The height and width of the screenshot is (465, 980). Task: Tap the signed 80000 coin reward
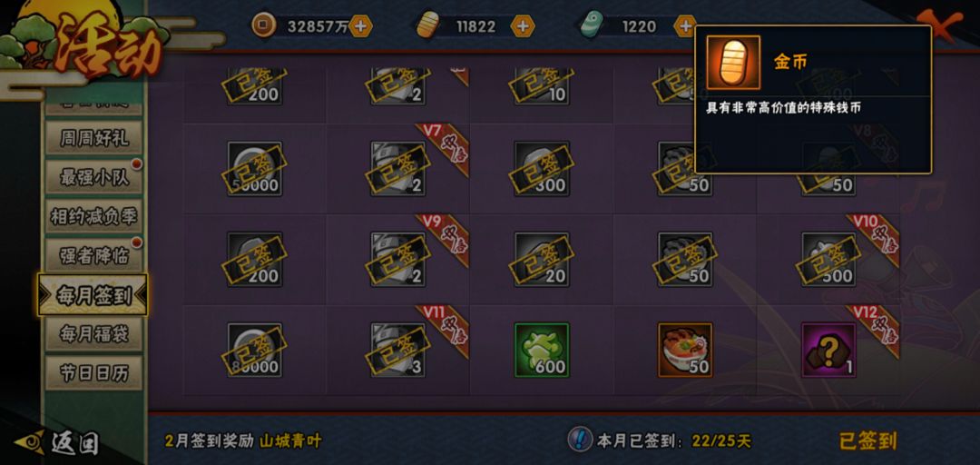click(x=254, y=351)
